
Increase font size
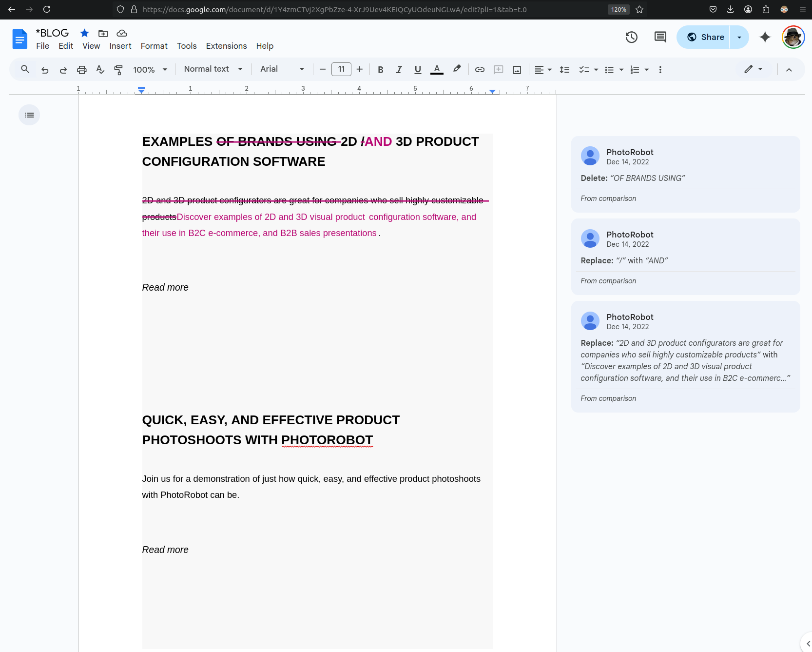click(x=360, y=69)
